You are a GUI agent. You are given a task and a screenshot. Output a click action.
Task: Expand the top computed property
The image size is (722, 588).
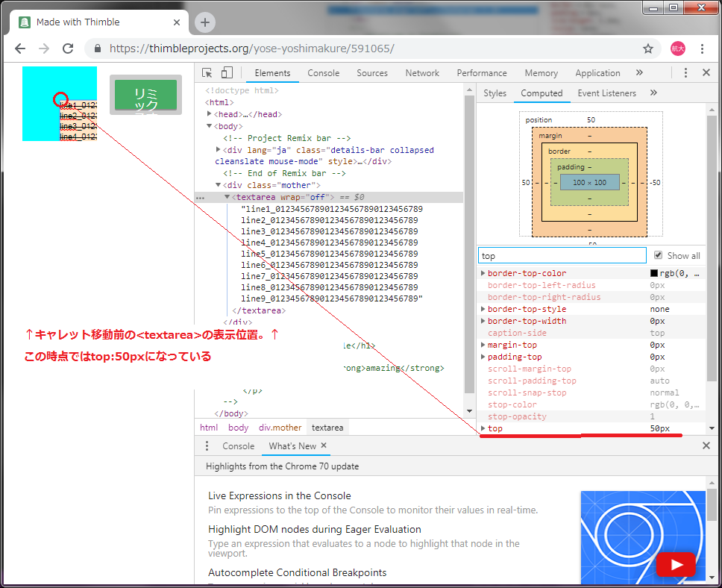point(483,429)
